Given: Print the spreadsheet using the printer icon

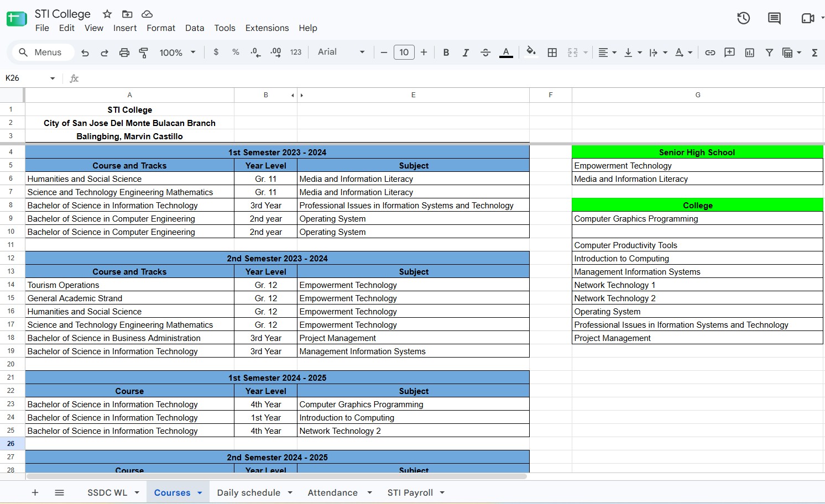Looking at the screenshot, I should [124, 53].
